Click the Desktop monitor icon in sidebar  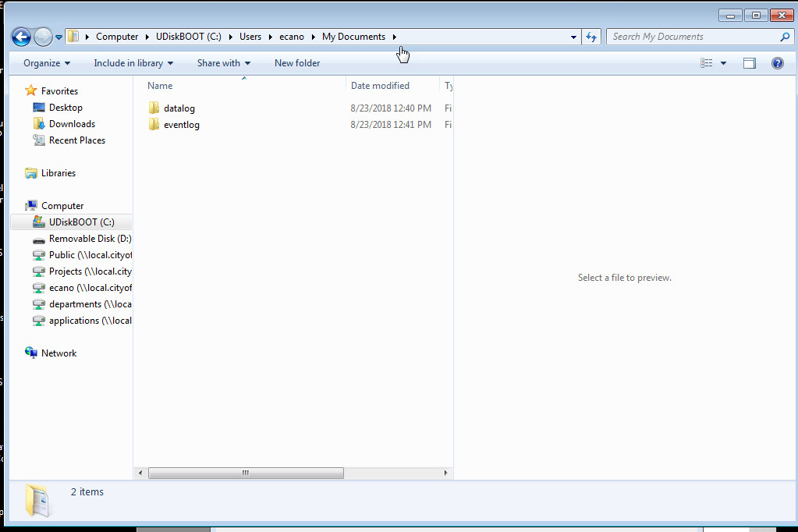(39, 108)
